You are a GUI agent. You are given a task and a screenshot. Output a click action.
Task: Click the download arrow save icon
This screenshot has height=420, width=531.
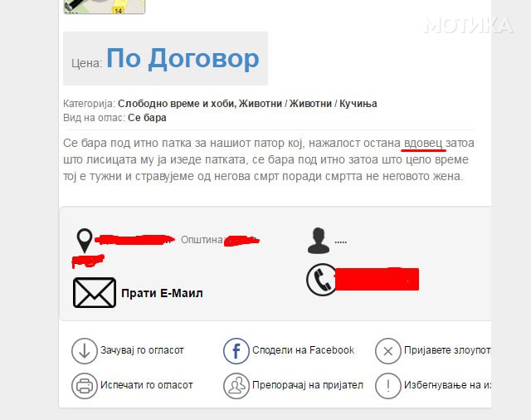click(x=85, y=351)
